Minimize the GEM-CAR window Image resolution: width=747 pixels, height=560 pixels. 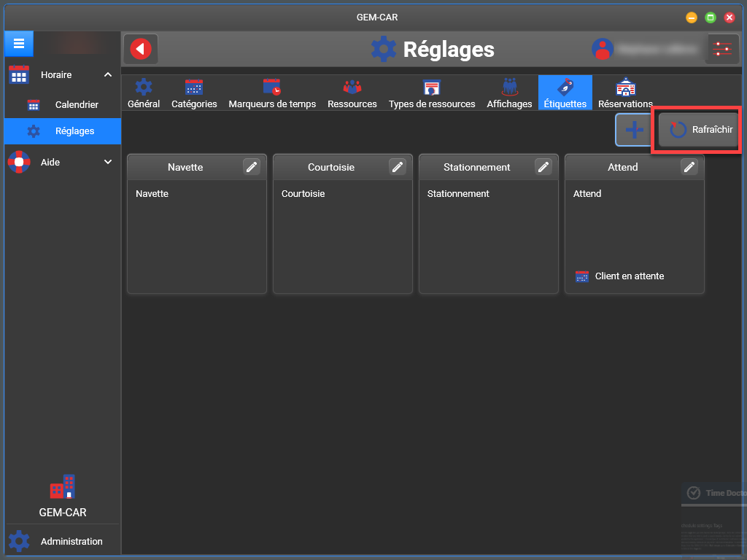692,17
